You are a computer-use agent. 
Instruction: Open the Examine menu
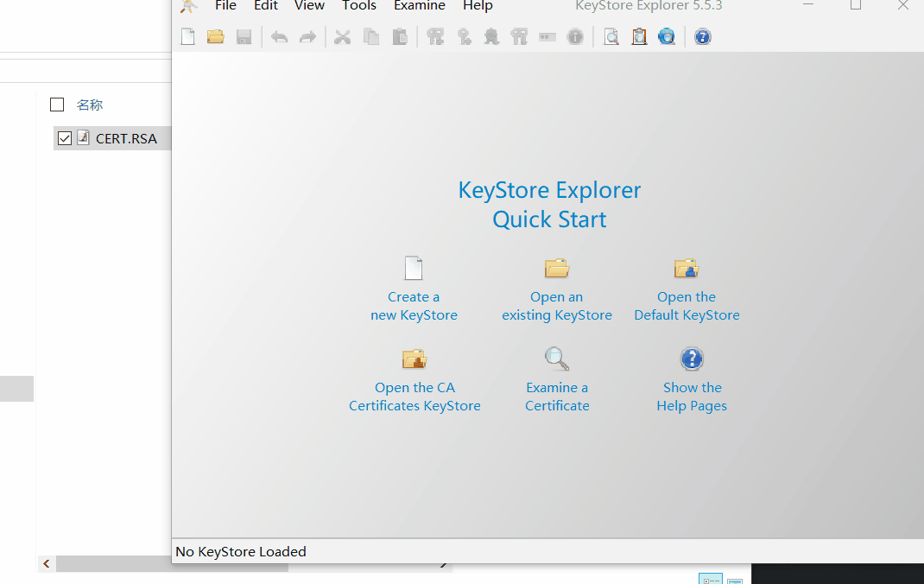tap(420, 6)
